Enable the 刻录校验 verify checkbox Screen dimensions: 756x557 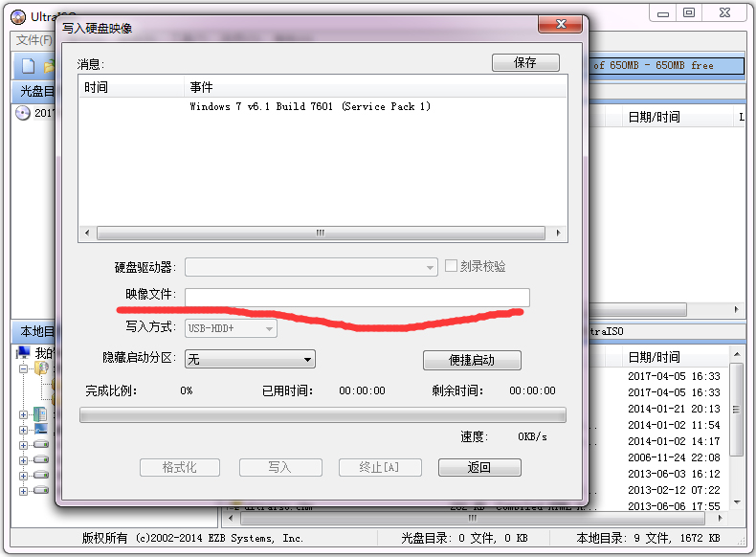(x=452, y=266)
